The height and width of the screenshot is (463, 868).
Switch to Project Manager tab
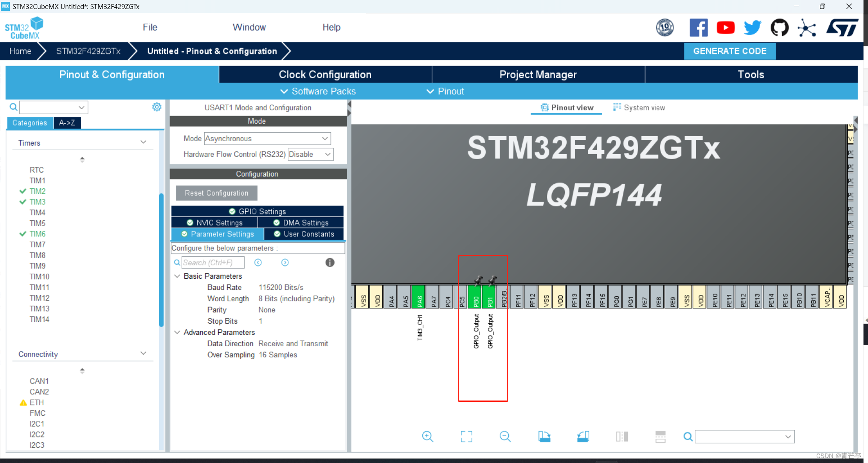point(538,74)
